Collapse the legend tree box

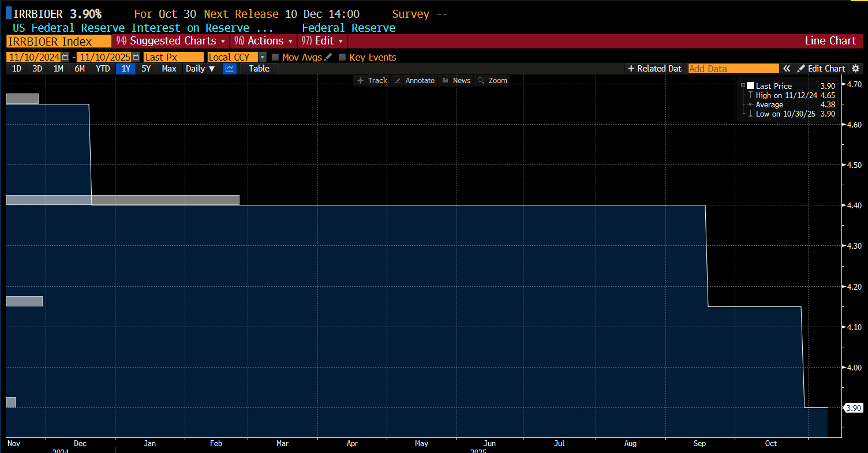click(743, 86)
